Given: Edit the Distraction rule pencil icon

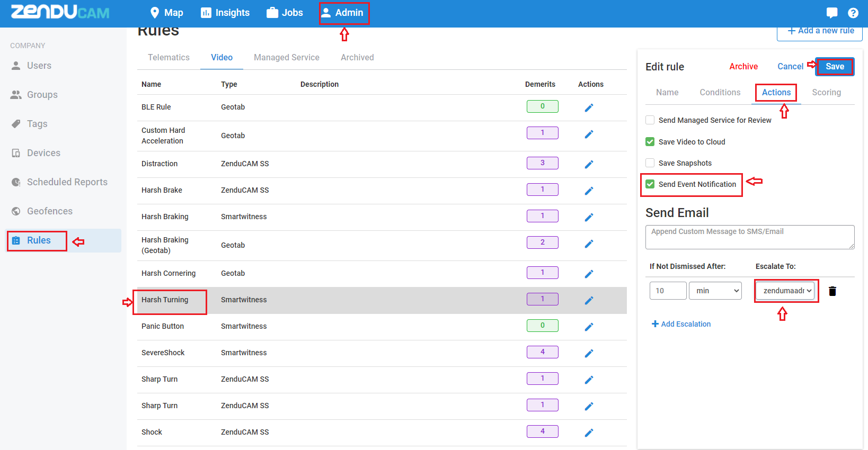Looking at the screenshot, I should [589, 164].
